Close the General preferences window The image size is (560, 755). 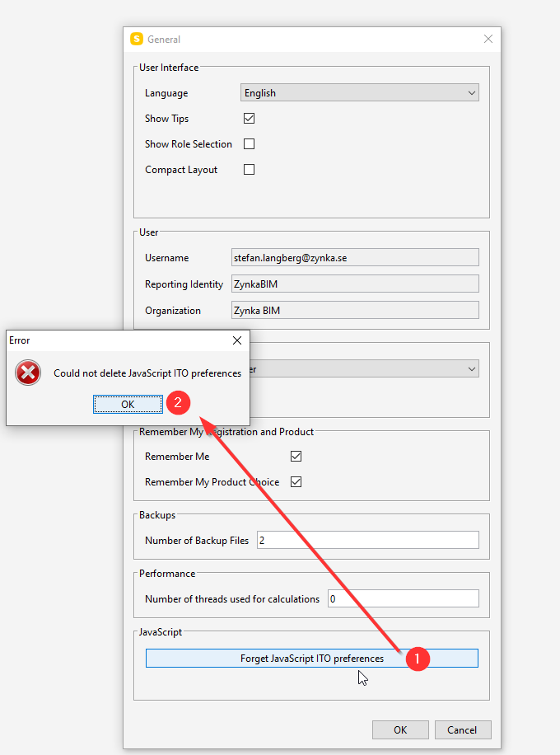[x=488, y=39]
